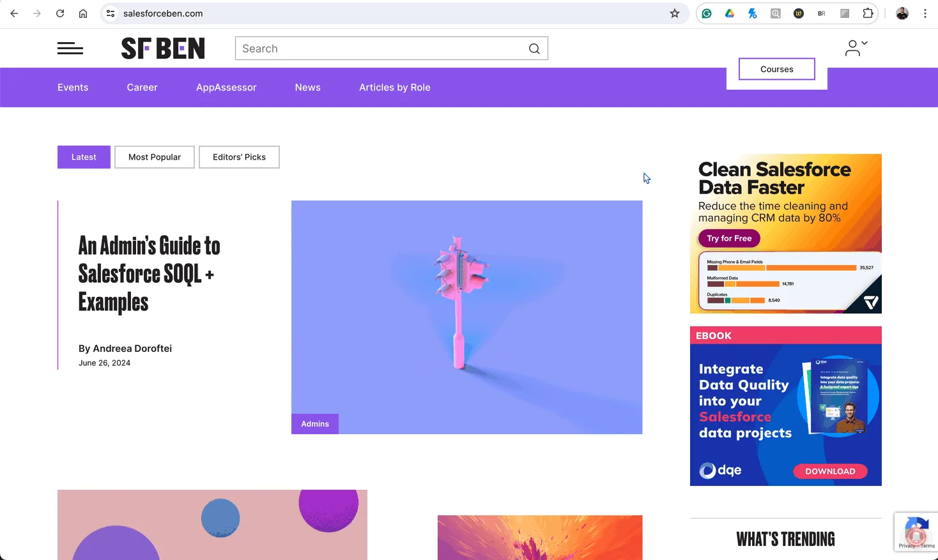Open the News menu
Viewport: 938px width, 560px height.
[x=308, y=87]
